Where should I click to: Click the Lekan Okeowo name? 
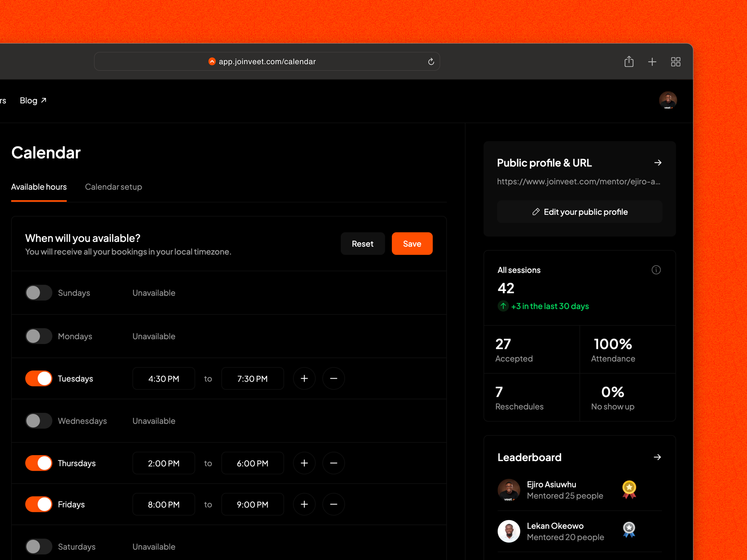[555, 526]
